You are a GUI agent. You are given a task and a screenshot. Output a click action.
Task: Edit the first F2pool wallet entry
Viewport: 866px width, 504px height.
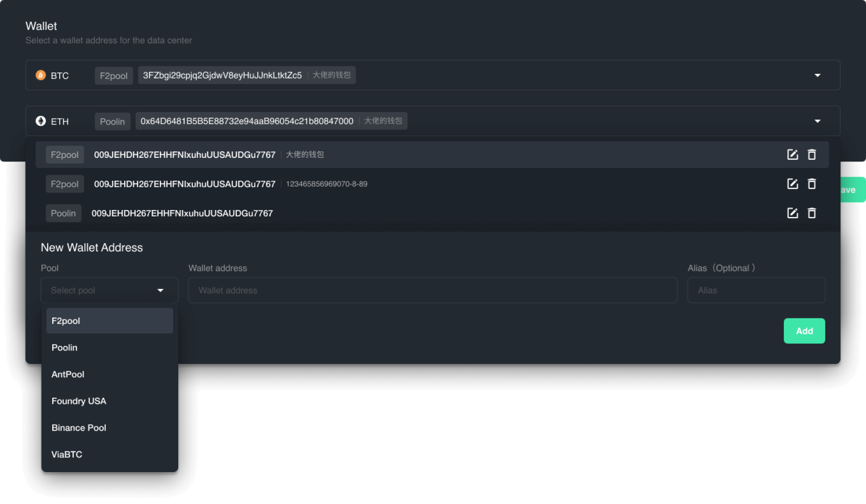[x=792, y=155]
